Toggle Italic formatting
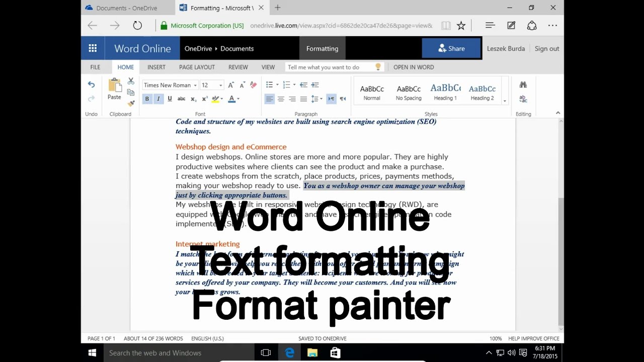Screen dimensions: 644x362 158,99
